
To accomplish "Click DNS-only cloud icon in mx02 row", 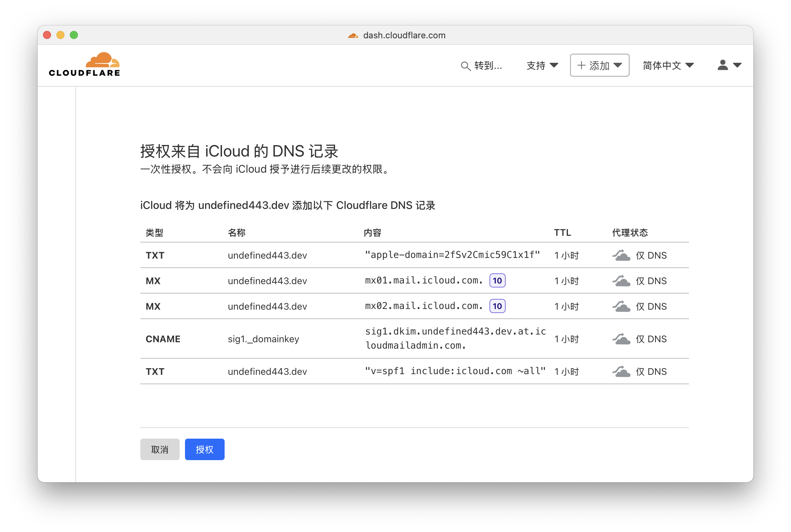I will (x=621, y=306).
